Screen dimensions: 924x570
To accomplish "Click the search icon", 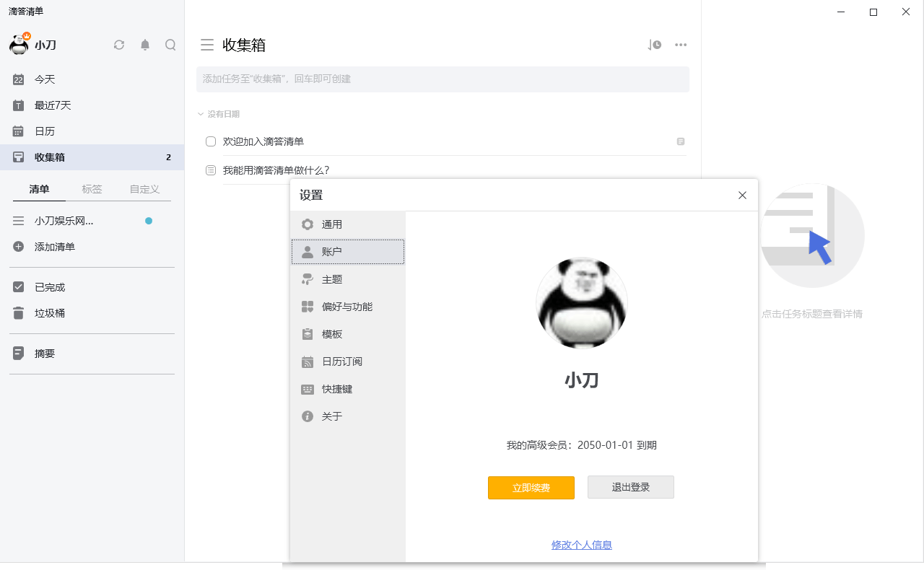I will 170,44.
